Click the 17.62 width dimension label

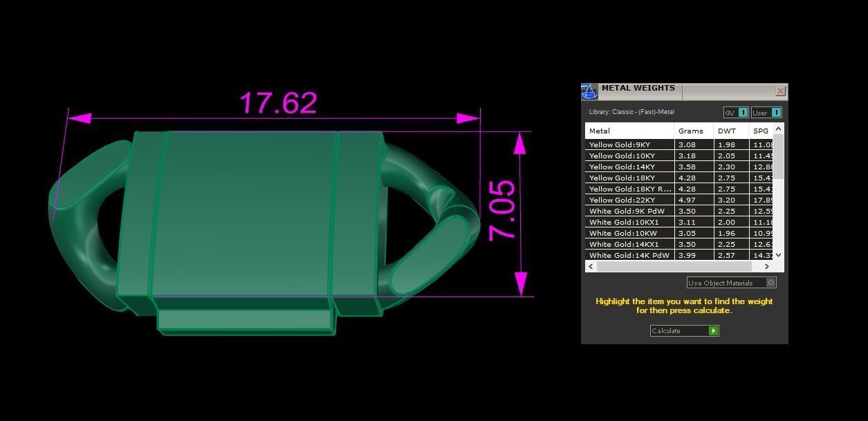tap(278, 103)
